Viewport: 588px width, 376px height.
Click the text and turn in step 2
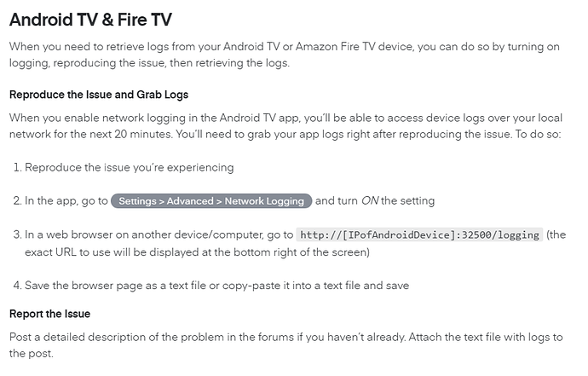[337, 200]
